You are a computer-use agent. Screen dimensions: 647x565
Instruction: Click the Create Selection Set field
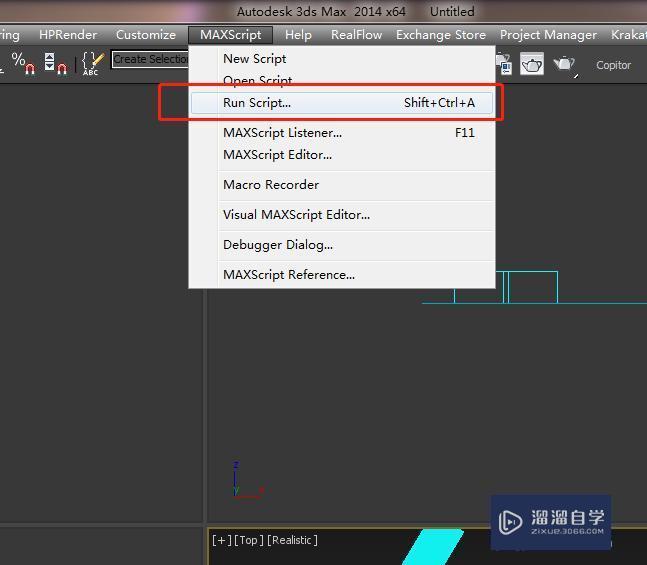(150, 59)
